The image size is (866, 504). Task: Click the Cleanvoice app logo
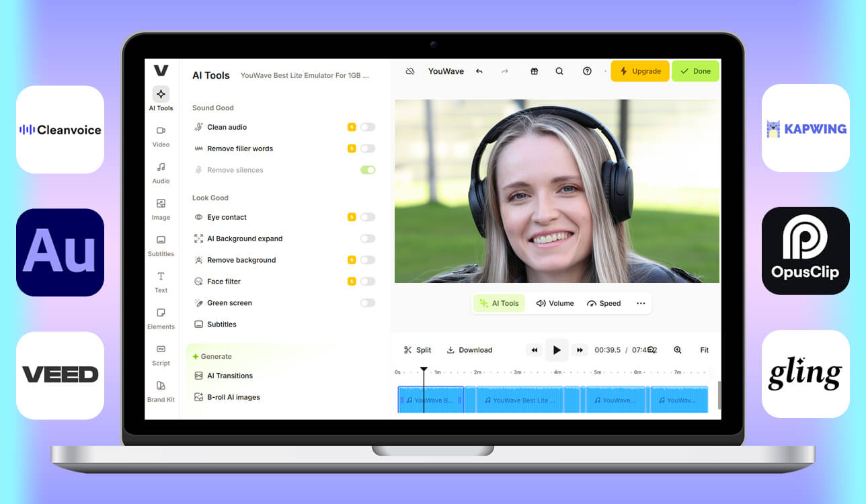coord(60,129)
